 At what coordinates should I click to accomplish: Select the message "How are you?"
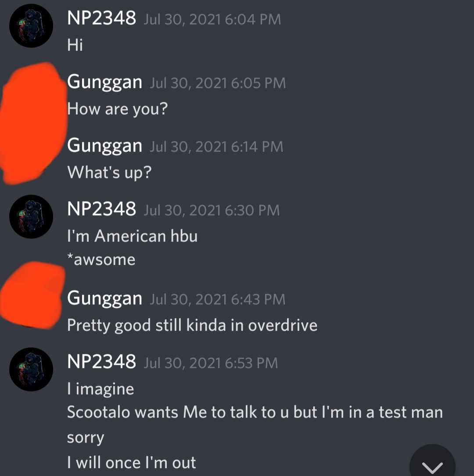[x=118, y=108]
